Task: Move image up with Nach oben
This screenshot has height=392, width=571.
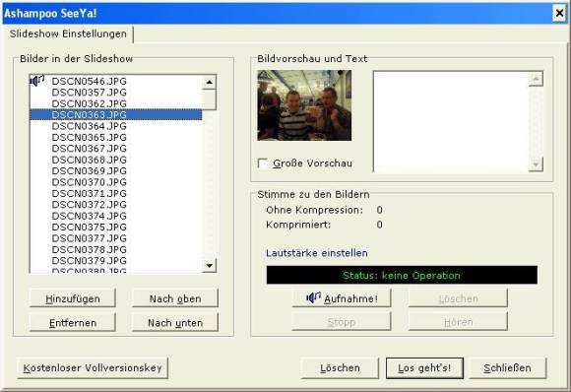Action: click(175, 298)
